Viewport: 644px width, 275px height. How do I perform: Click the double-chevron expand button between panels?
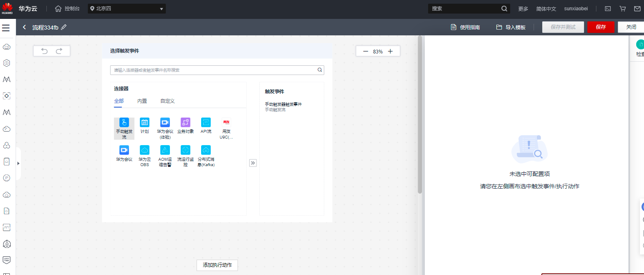tap(253, 163)
